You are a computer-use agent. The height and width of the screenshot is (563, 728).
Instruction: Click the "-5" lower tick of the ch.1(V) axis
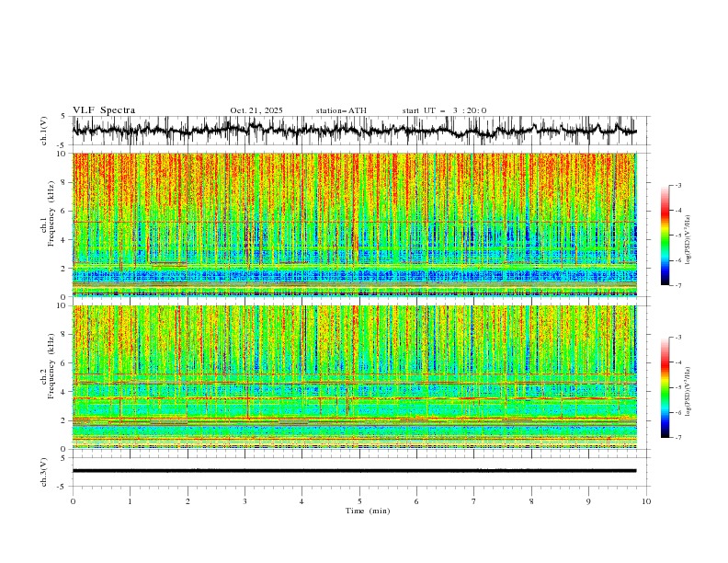[62, 145]
